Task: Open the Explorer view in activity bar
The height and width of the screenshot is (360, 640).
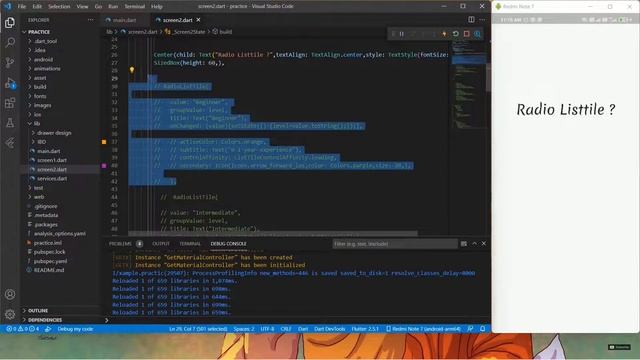Action: [x=10, y=22]
